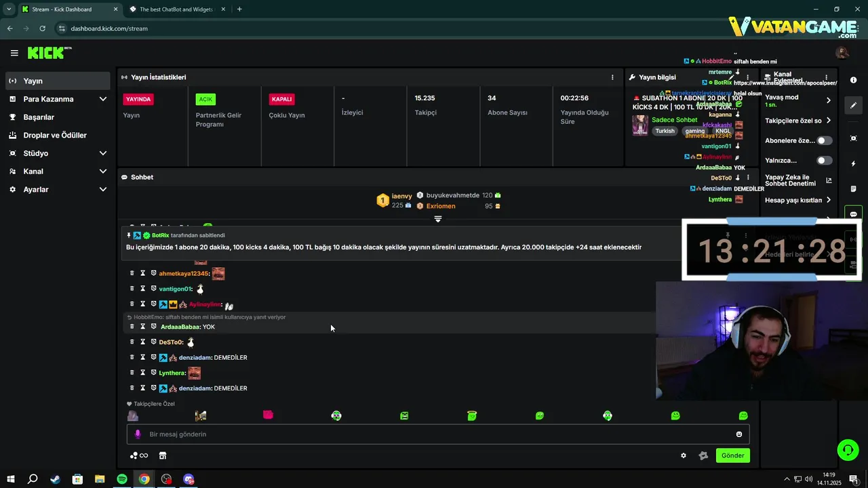Screen dimensions: 868x488
Task: Click username ahmetkaya12345 in chat
Action: [x=183, y=274]
